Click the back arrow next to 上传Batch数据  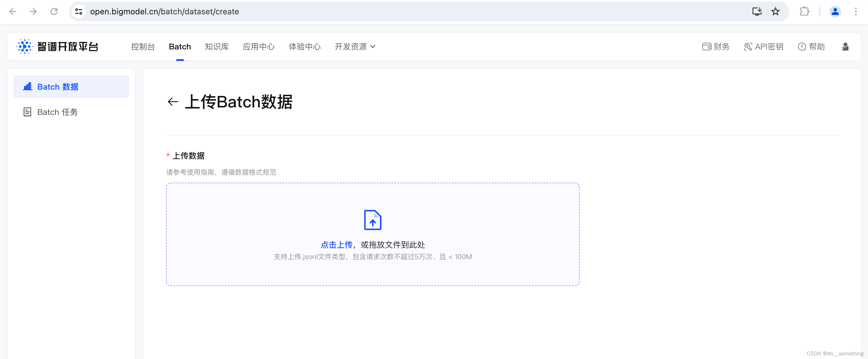click(173, 102)
